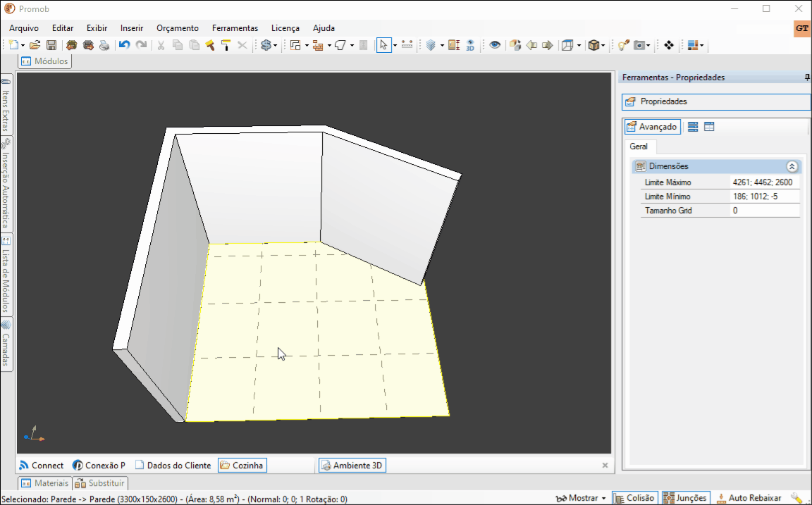Open the Materiais tab
Image resolution: width=812 pixels, height=505 pixels.
[45, 483]
